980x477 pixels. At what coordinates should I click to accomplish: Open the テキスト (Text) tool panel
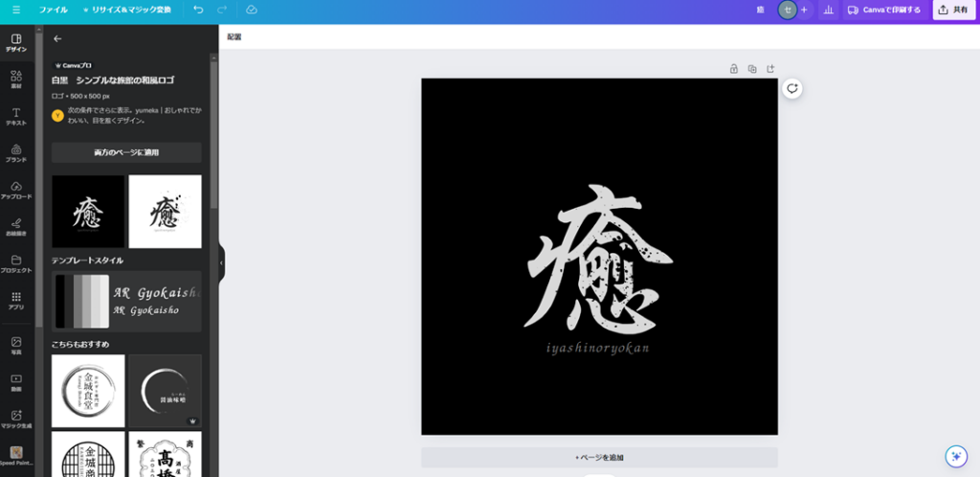[x=15, y=116]
